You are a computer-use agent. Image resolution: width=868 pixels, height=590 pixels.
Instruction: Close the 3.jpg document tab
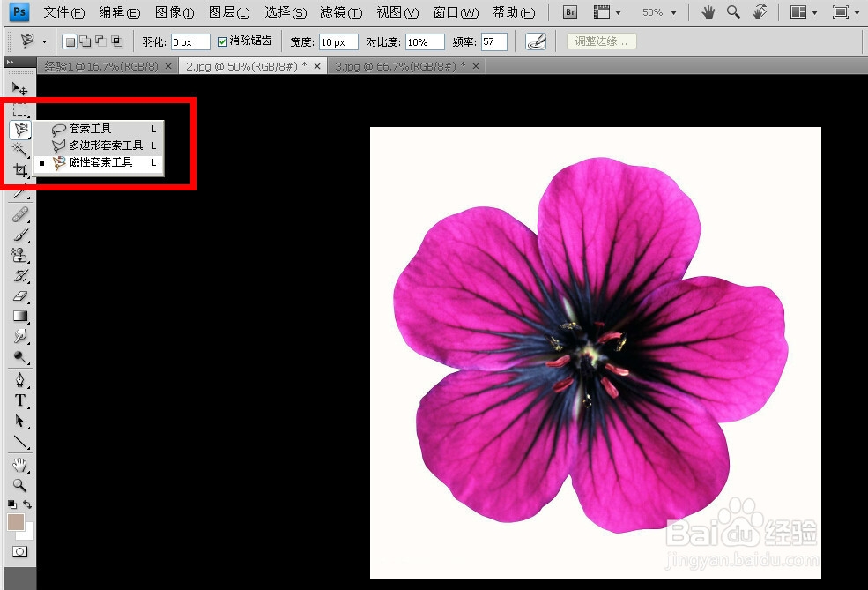(476, 66)
